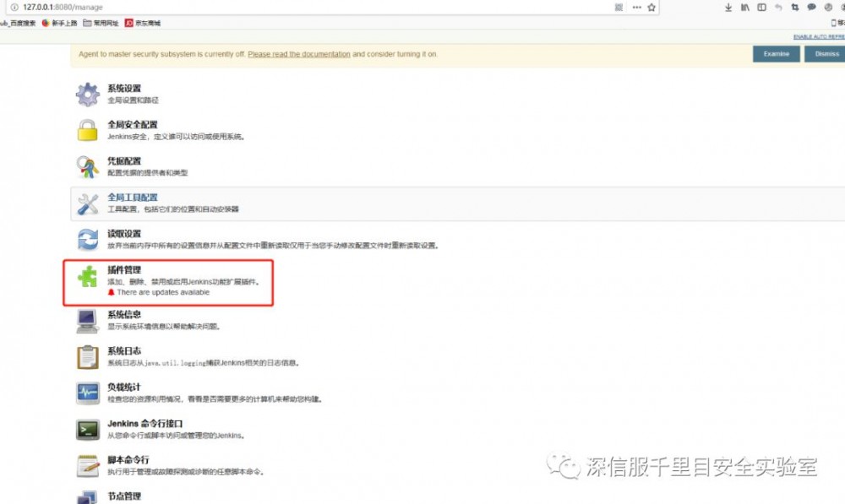Click inside the browser address bar
The height and width of the screenshot is (504, 845).
(169, 7)
